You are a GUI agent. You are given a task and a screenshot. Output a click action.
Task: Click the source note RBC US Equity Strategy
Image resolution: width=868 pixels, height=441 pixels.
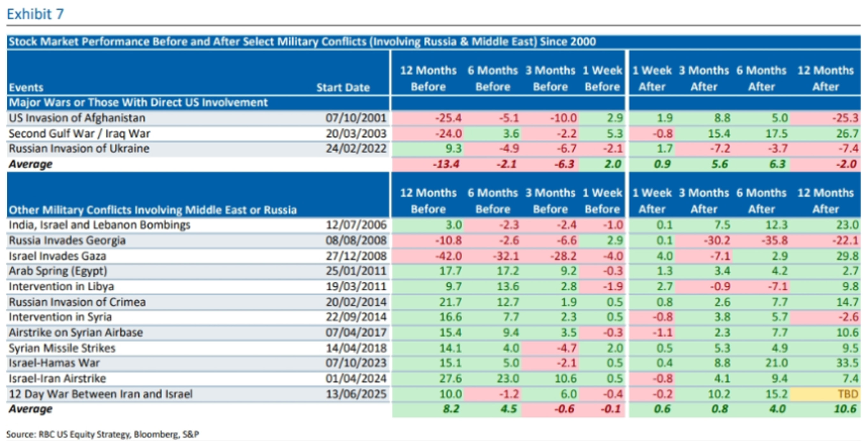click(84, 434)
